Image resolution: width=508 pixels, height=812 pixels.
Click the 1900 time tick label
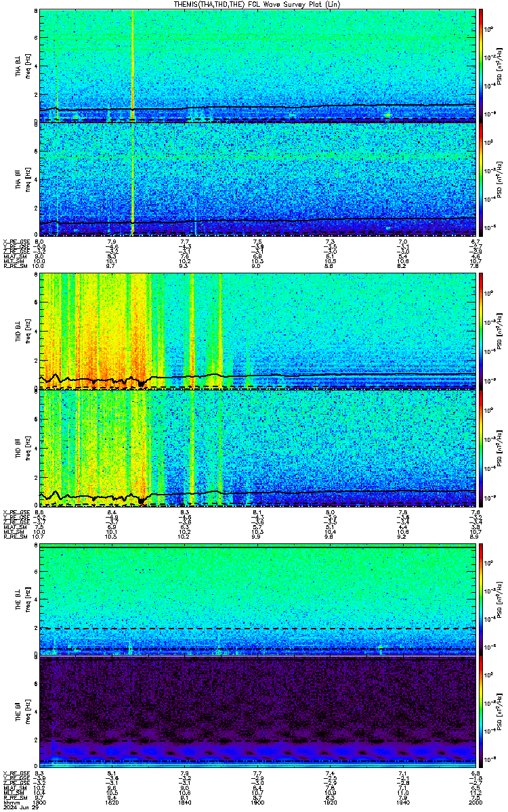point(258,802)
